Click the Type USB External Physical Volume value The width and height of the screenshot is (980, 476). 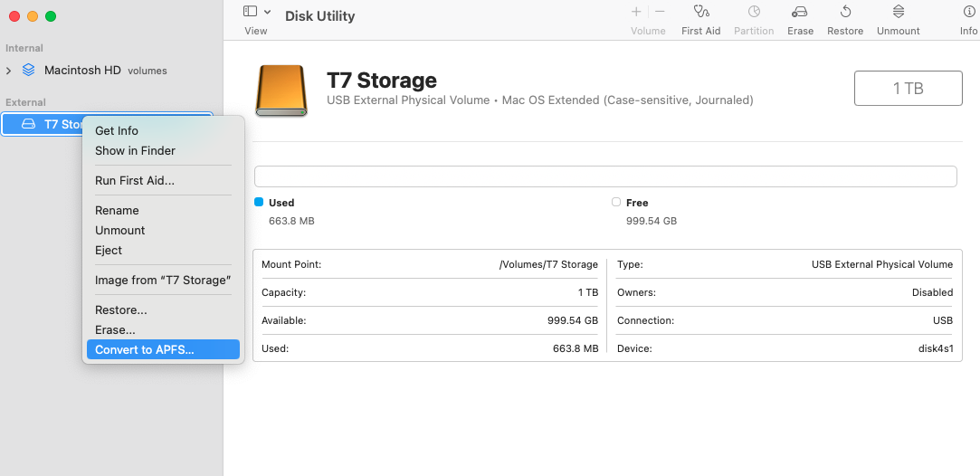pos(882,264)
